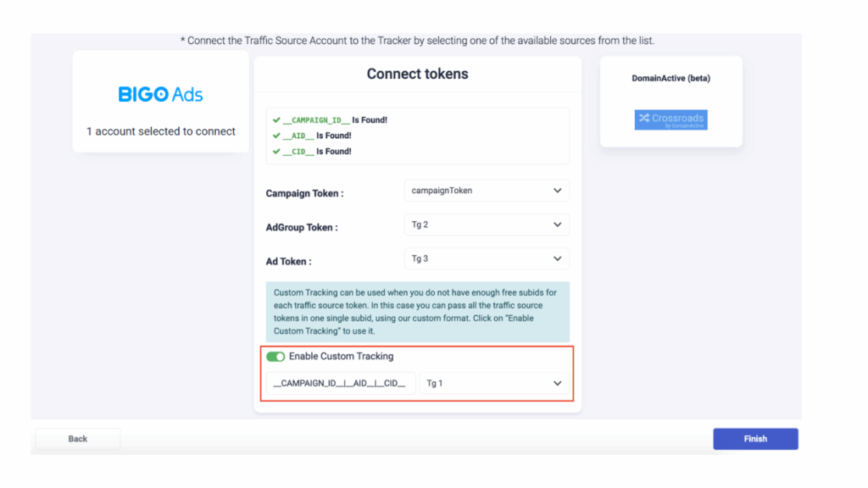Click the custom tracking format input field
This screenshot has height=488, width=868.
(x=341, y=384)
